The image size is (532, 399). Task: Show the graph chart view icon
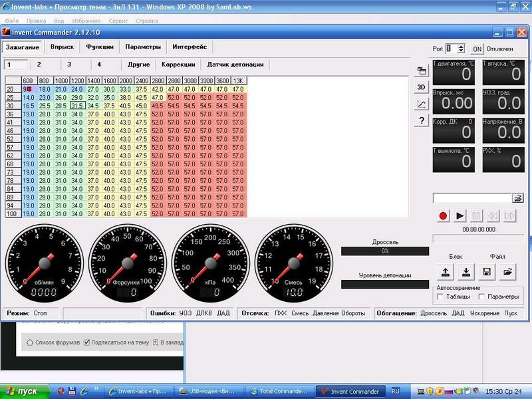421,104
